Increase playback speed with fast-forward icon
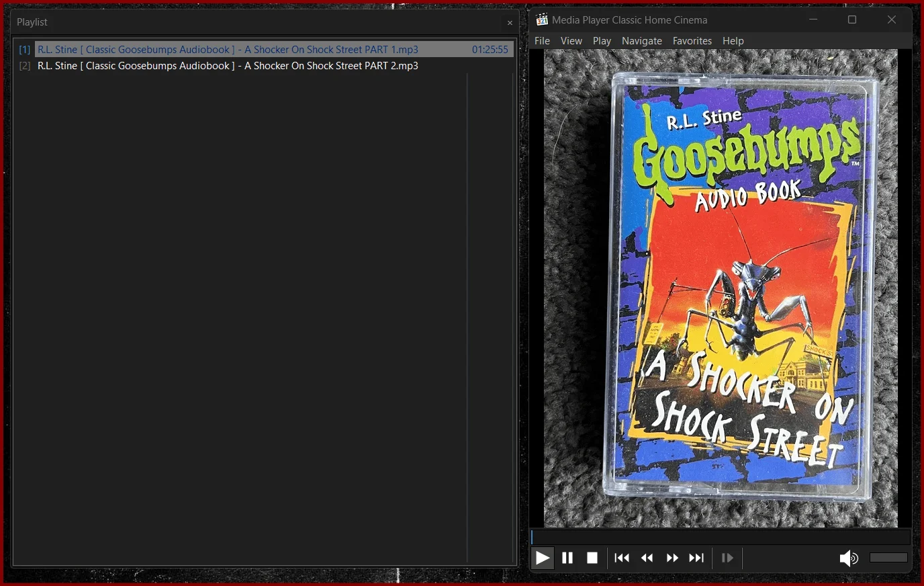The image size is (924, 586). [x=672, y=558]
